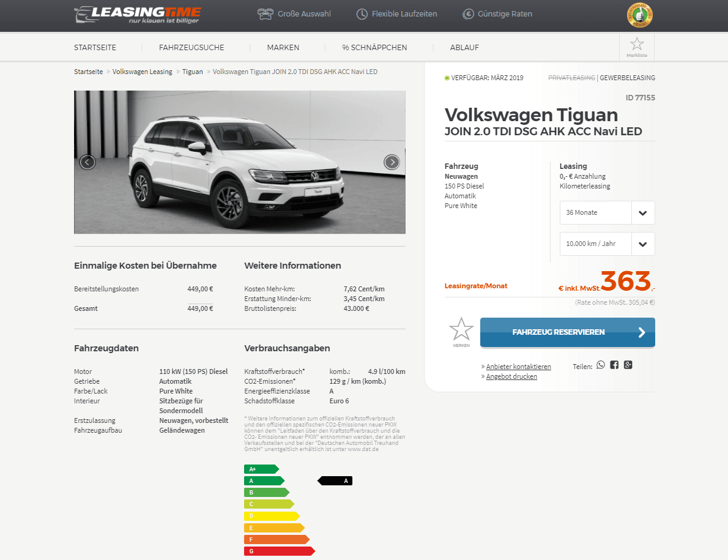Go to Startseite in main menu
The height and width of the screenshot is (560, 728).
(95, 47)
